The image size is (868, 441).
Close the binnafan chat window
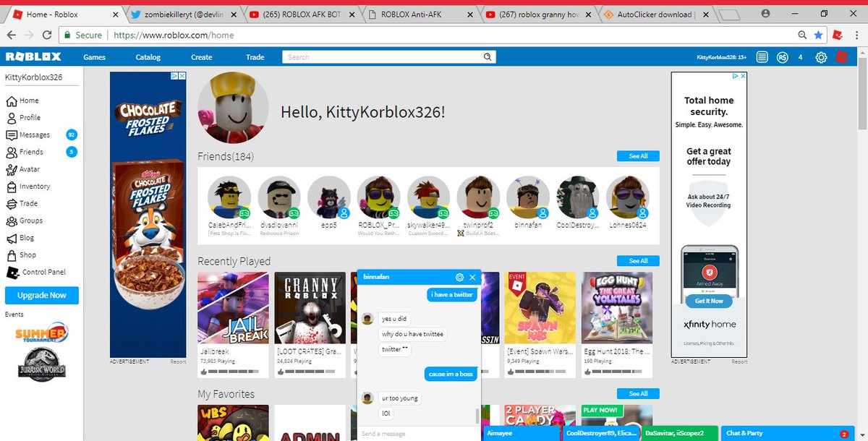pos(473,277)
